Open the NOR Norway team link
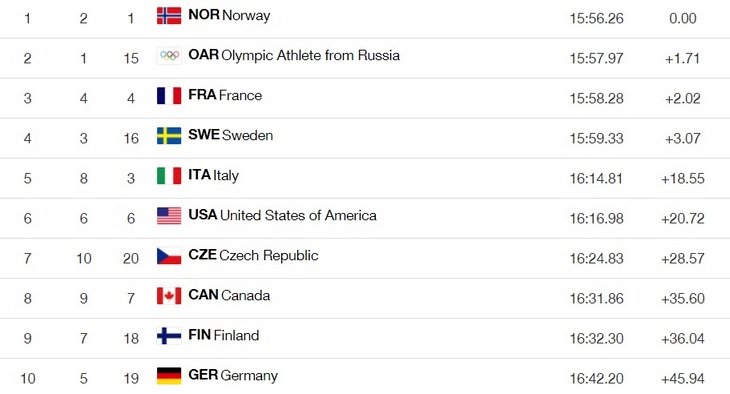 click(x=229, y=15)
